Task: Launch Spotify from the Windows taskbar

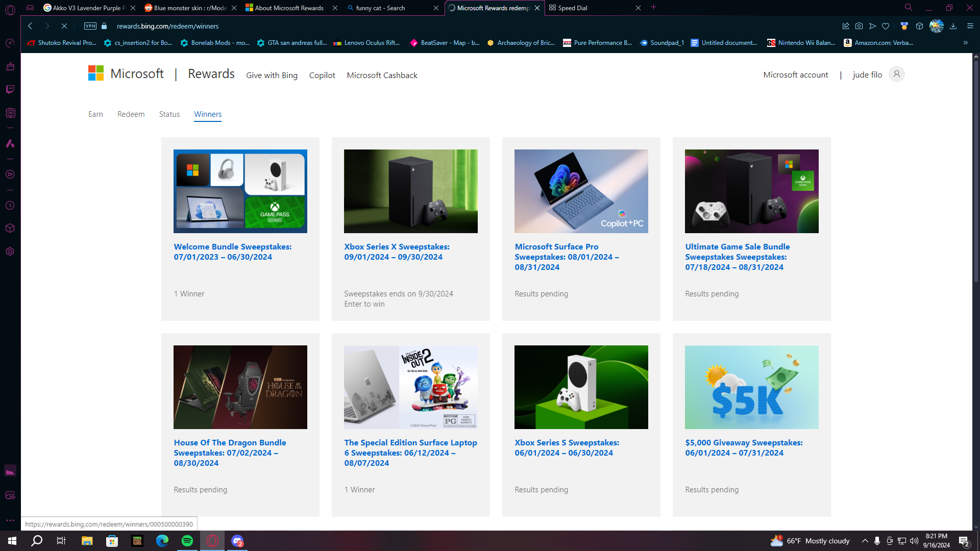Action: [187, 541]
